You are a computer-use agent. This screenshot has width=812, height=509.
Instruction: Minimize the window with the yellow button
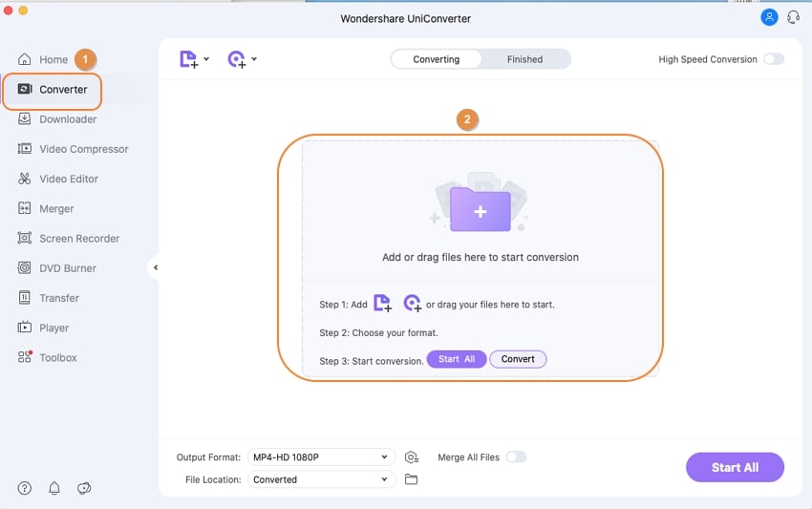[23, 11]
